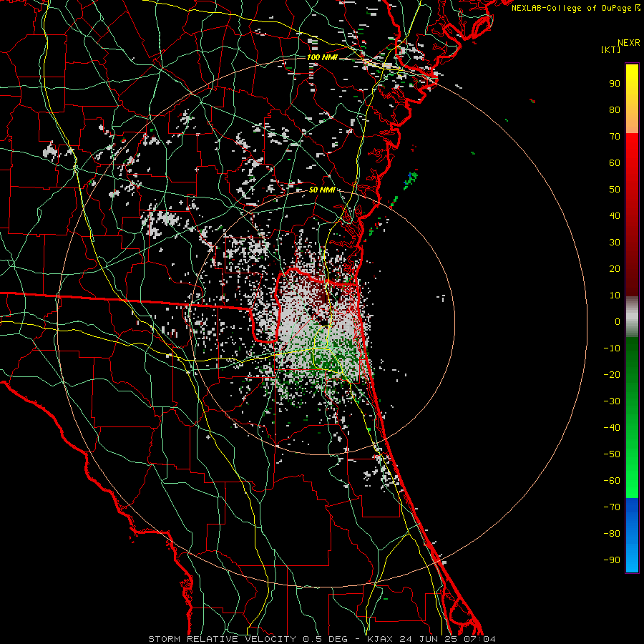
Task: Click the 50 NMI range ring label
Action: point(322,190)
